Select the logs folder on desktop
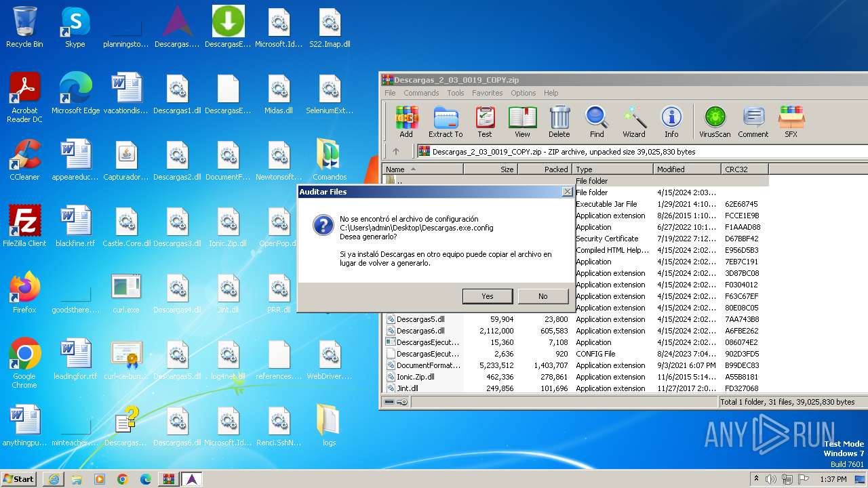The width and height of the screenshot is (868, 488). coord(330,426)
